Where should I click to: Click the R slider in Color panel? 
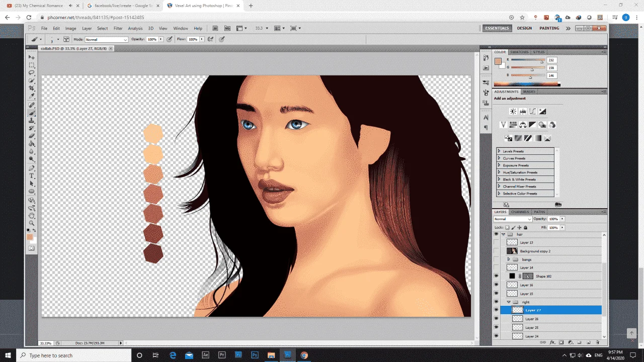click(x=528, y=61)
